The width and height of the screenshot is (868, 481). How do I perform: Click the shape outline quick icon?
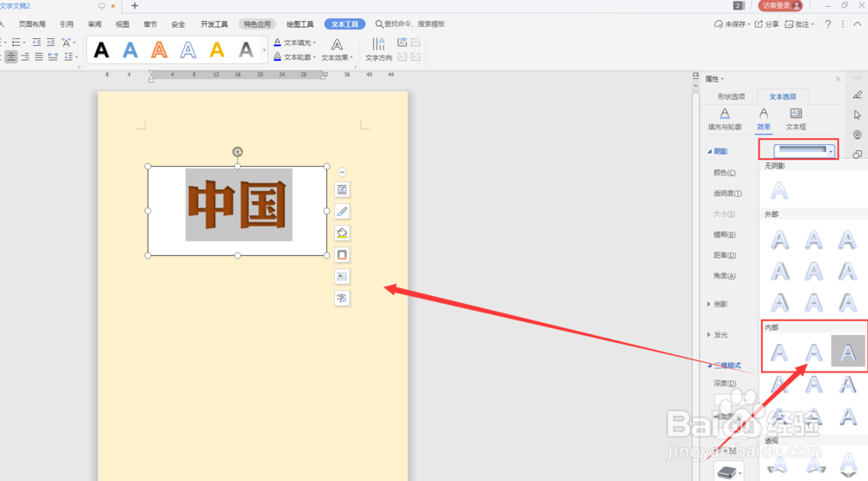pyautogui.click(x=342, y=254)
